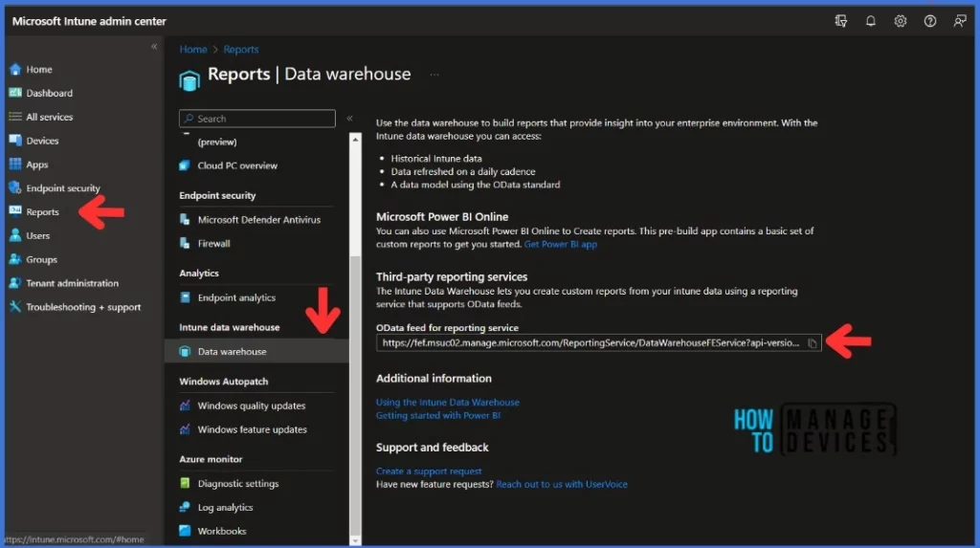Image resolution: width=980 pixels, height=548 pixels.
Task: Go to Home breadcrumb link
Action: tap(193, 50)
